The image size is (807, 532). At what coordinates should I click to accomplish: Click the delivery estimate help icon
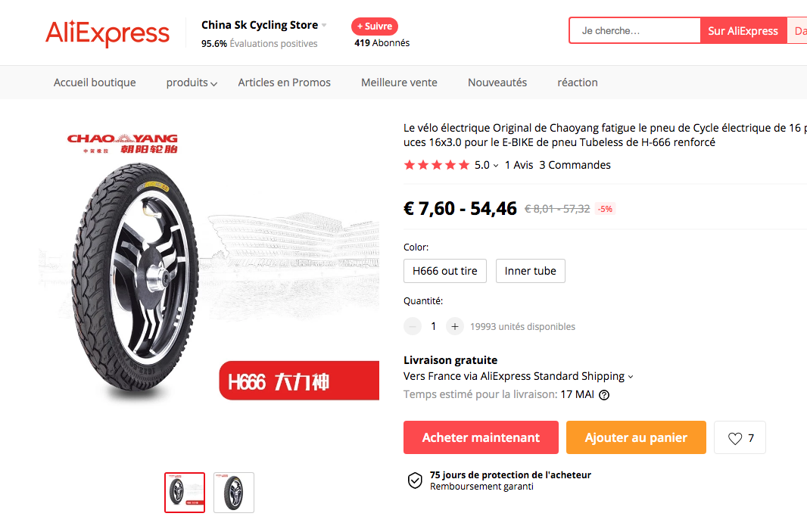pyautogui.click(x=604, y=395)
